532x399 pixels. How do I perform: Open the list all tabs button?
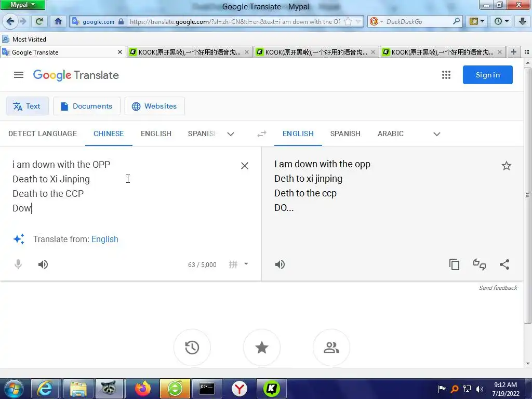[x=527, y=52]
